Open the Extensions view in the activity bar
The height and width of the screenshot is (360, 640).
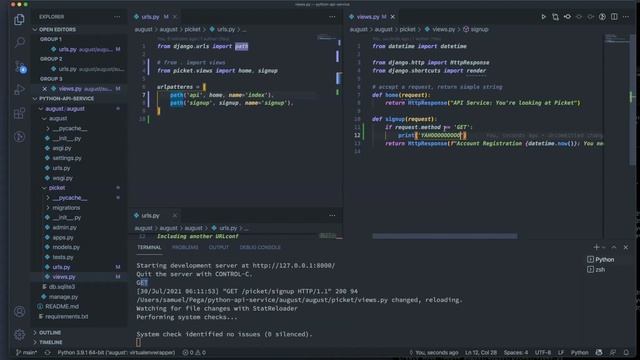pyautogui.click(x=19, y=113)
